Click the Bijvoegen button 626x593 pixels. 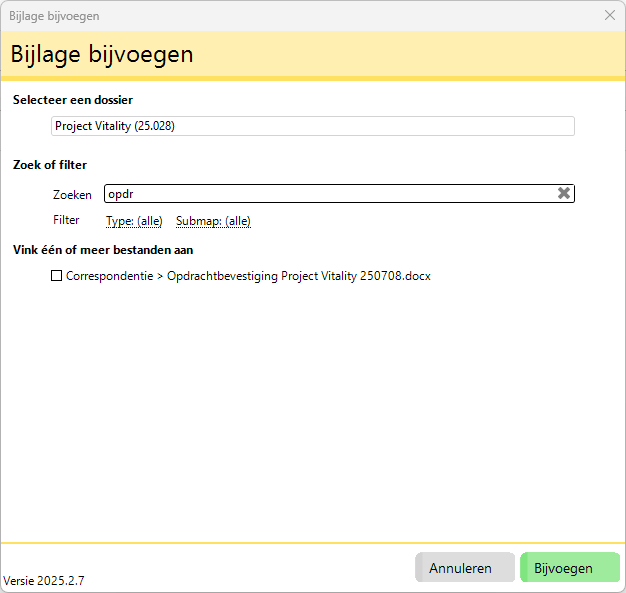tap(570, 567)
